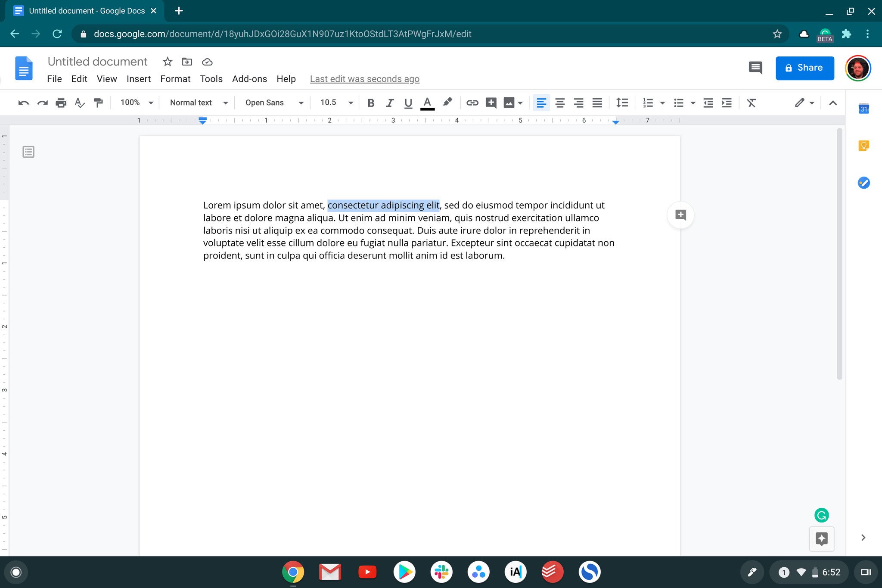Click Increase indent icon
The height and width of the screenshot is (588, 882).
tap(727, 103)
